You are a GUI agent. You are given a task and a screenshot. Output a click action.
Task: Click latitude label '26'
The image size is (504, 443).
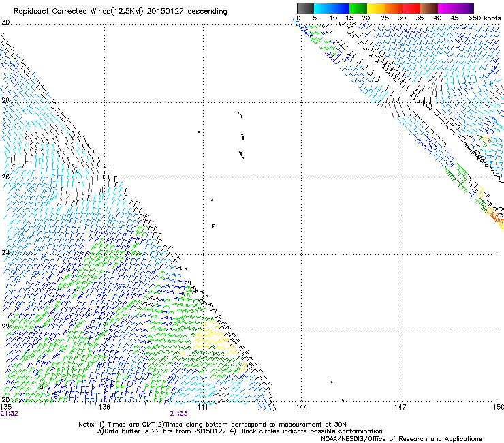coord(5,177)
